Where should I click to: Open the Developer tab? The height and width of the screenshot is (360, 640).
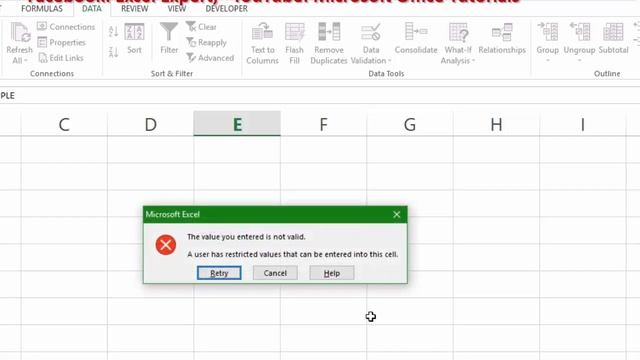[227, 9]
